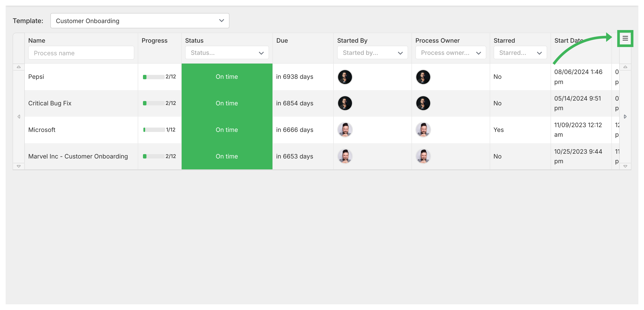Expand the Starred filter dropdown
The width and height of the screenshot is (644, 310).
click(520, 53)
